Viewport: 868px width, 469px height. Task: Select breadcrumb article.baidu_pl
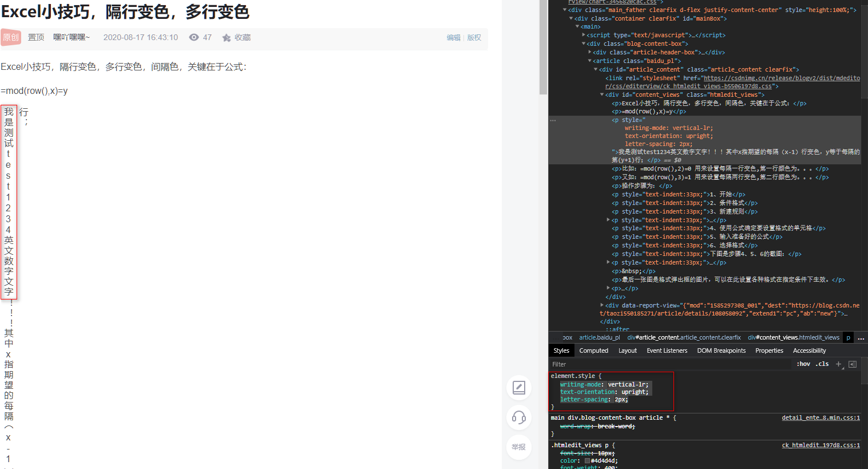pos(599,338)
